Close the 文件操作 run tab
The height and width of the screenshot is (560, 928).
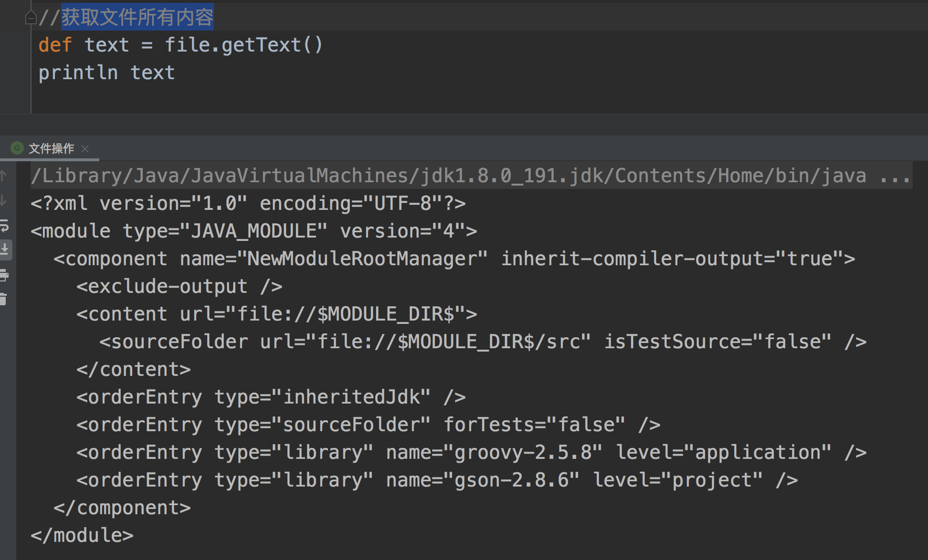[x=85, y=149]
